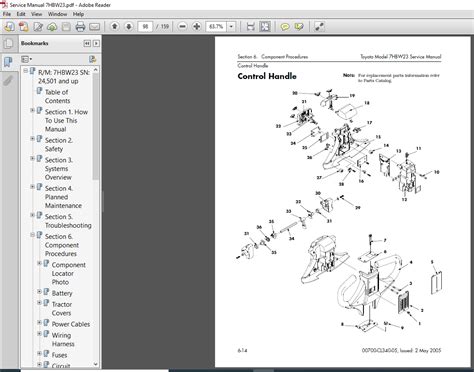Click the Print icon in toolbar
Screen dimensions: 474x372
(80, 26)
